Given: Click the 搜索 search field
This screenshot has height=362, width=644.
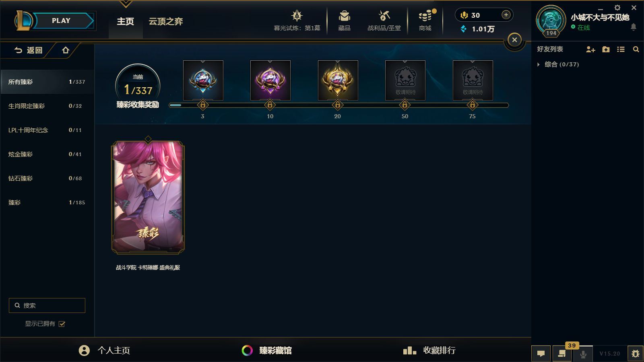Looking at the screenshot, I should [47, 305].
